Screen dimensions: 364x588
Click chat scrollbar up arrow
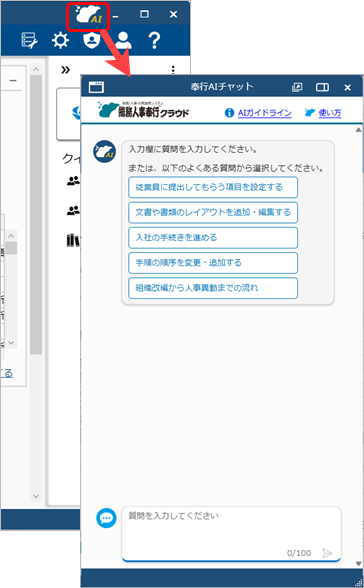coord(358,130)
